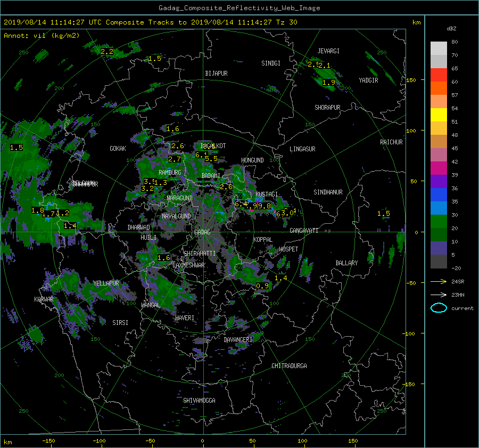The image size is (479, 448).
Task: Click the 9.8 VIL storm cell annotation
Action: click(x=265, y=206)
